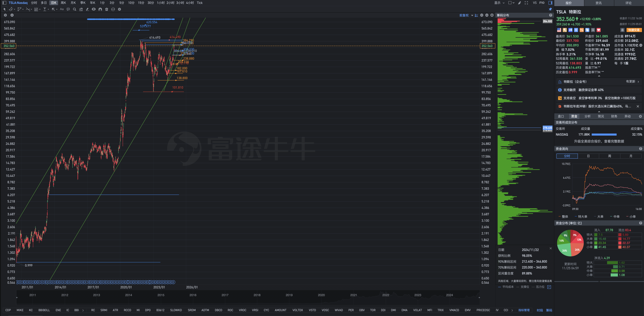Click the candlestick hand tool icon

click(x=81, y=9)
